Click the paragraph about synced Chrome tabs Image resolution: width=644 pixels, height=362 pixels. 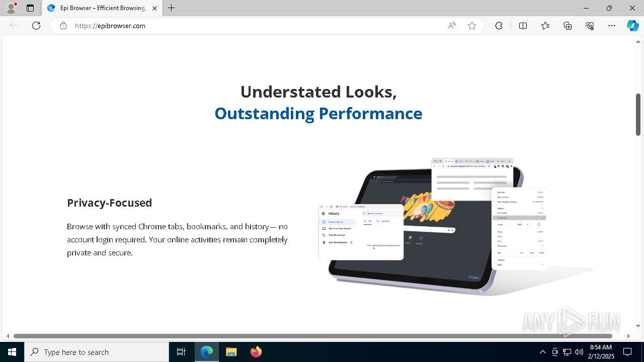pyautogui.click(x=178, y=240)
